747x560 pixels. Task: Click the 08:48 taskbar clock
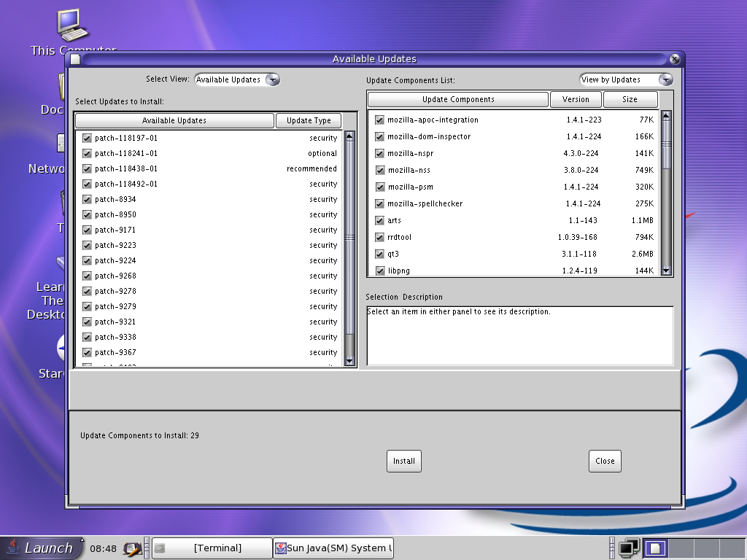[x=103, y=548]
